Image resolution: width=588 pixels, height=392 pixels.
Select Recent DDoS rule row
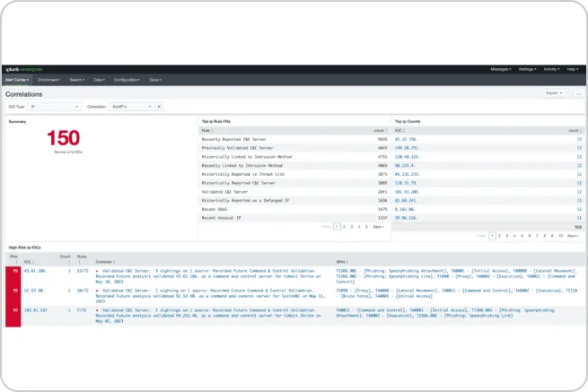click(x=294, y=209)
